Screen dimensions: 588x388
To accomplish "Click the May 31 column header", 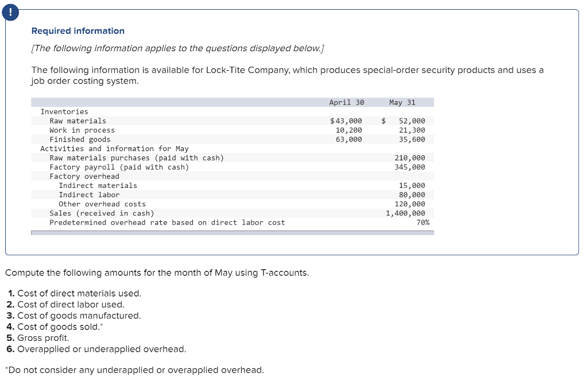I will coord(402,102).
